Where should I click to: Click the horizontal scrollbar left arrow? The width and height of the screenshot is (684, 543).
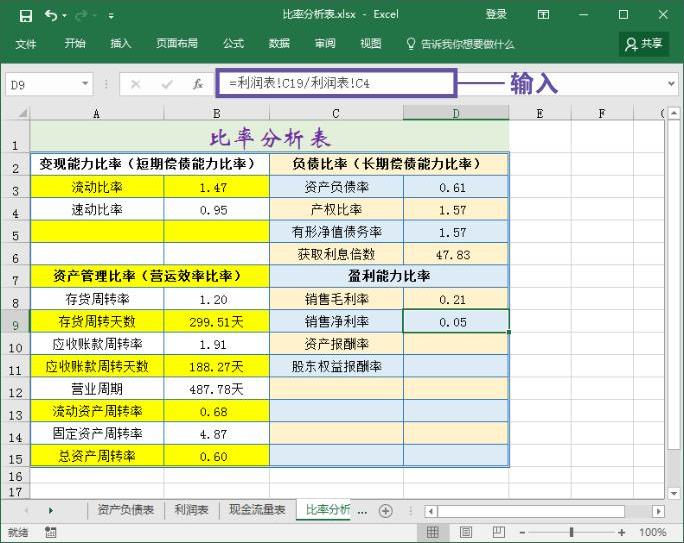[x=431, y=511]
